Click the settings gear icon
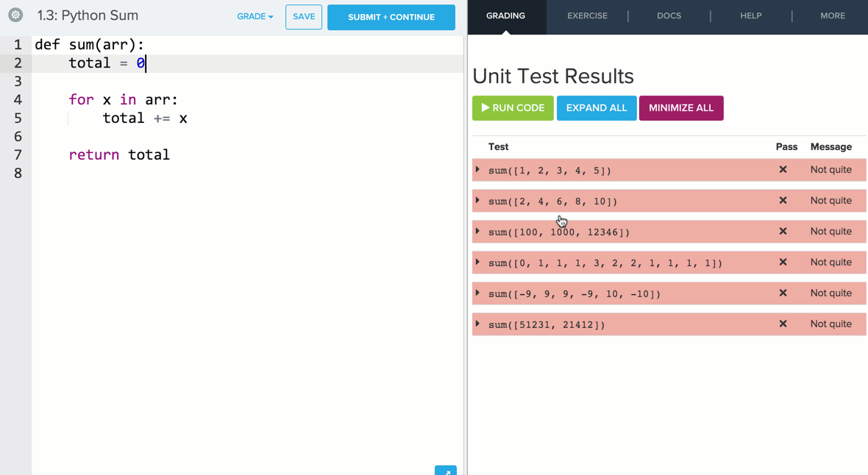Viewport: 868px width, 475px height. [15, 15]
